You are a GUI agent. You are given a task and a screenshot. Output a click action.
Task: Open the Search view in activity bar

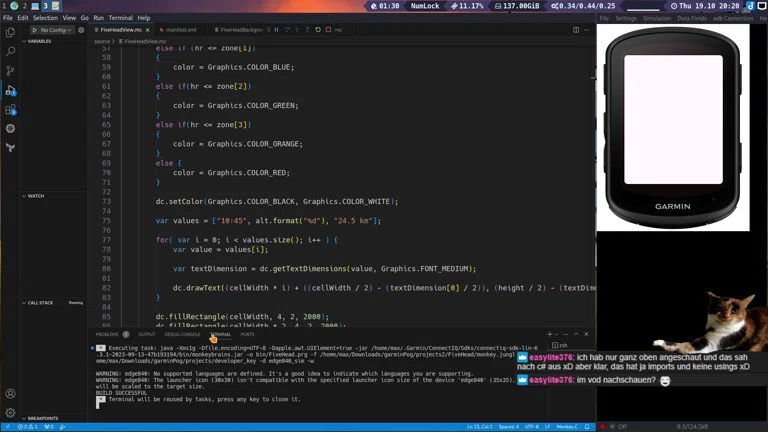(10, 51)
